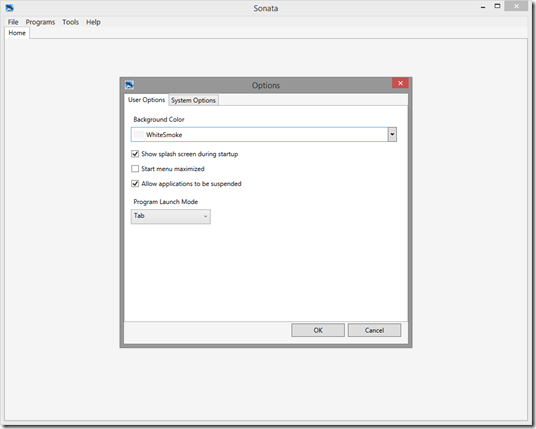
Task: Select the User Options tab
Action: click(x=146, y=99)
